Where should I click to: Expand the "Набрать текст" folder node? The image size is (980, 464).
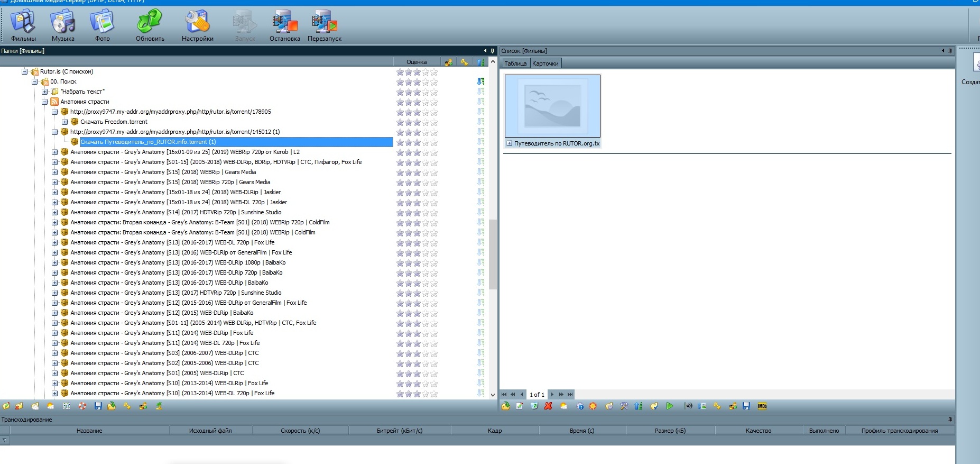pos(45,92)
